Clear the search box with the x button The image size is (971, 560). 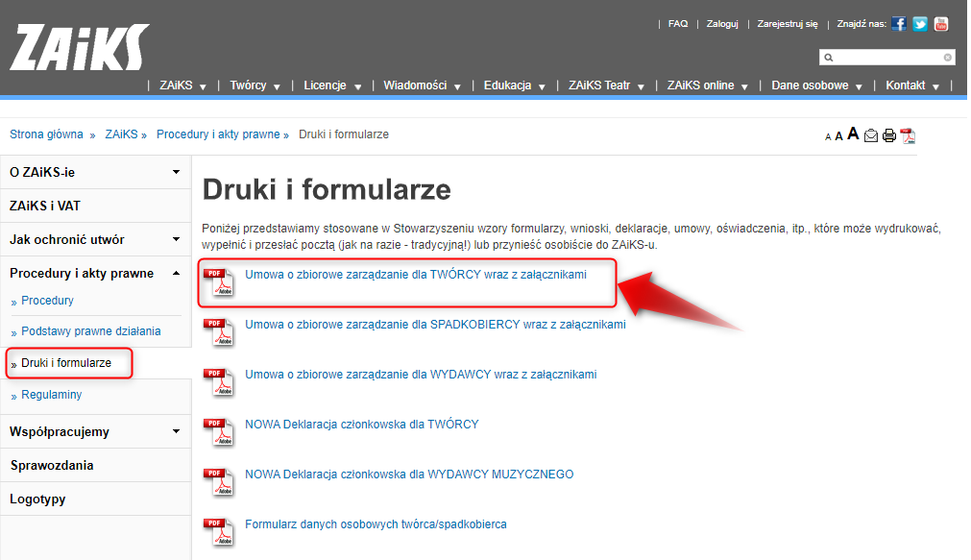click(948, 58)
